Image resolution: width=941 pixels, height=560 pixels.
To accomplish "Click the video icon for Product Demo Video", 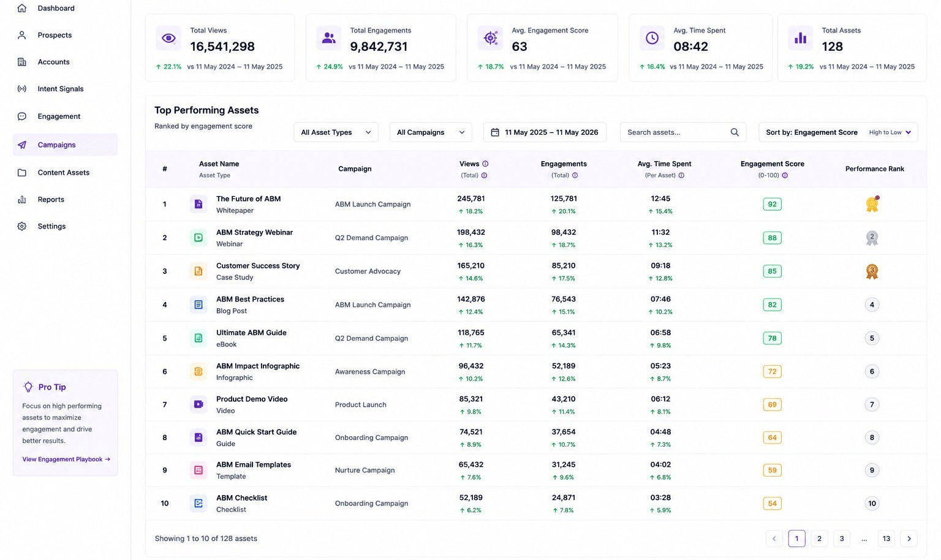I will point(198,404).
